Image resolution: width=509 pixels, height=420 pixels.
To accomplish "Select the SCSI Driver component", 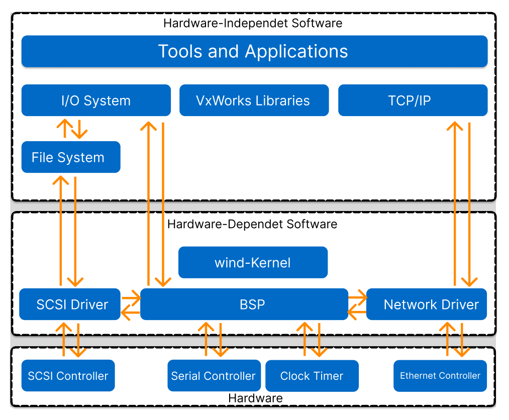I will [69, 304].
